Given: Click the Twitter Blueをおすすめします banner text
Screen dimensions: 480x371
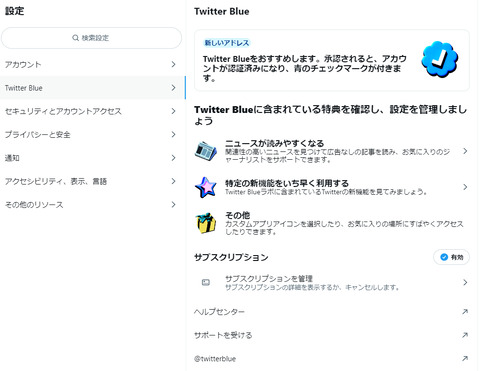Looking at the screenshot, I should tap(305, 68).
